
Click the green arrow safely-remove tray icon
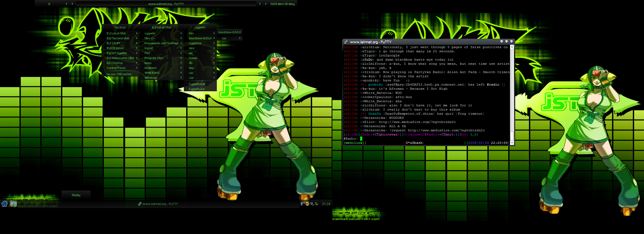[x=317, y=204]
